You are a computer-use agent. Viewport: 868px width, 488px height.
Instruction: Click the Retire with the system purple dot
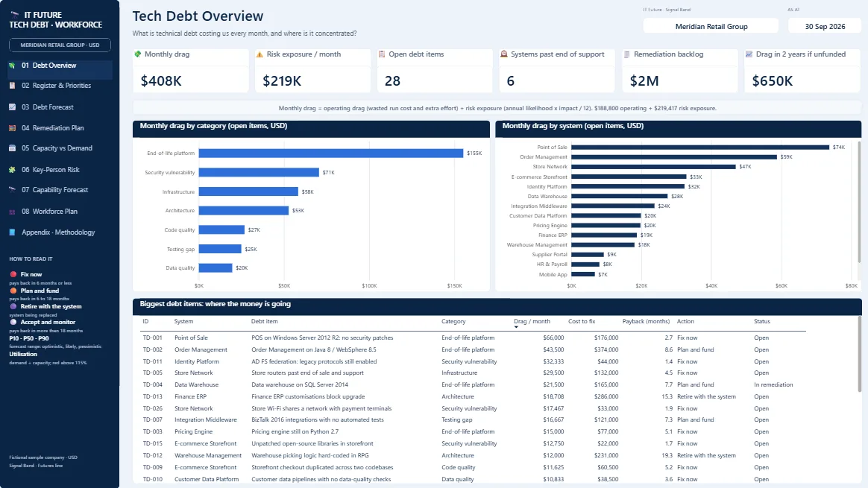tap(13, 306)
